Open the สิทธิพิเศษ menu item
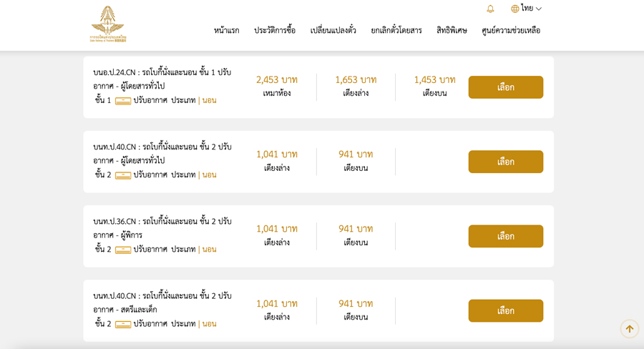 [452, 30]
